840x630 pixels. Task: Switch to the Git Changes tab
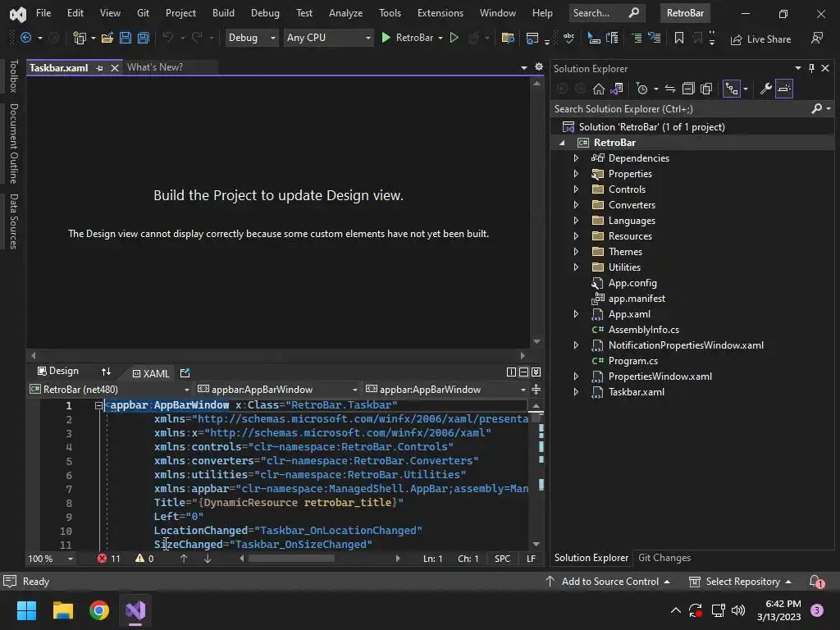(x=664, y=558)
